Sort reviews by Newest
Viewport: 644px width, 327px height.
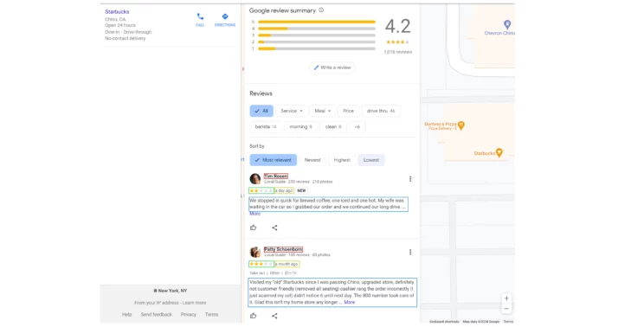tap(312, 160)
